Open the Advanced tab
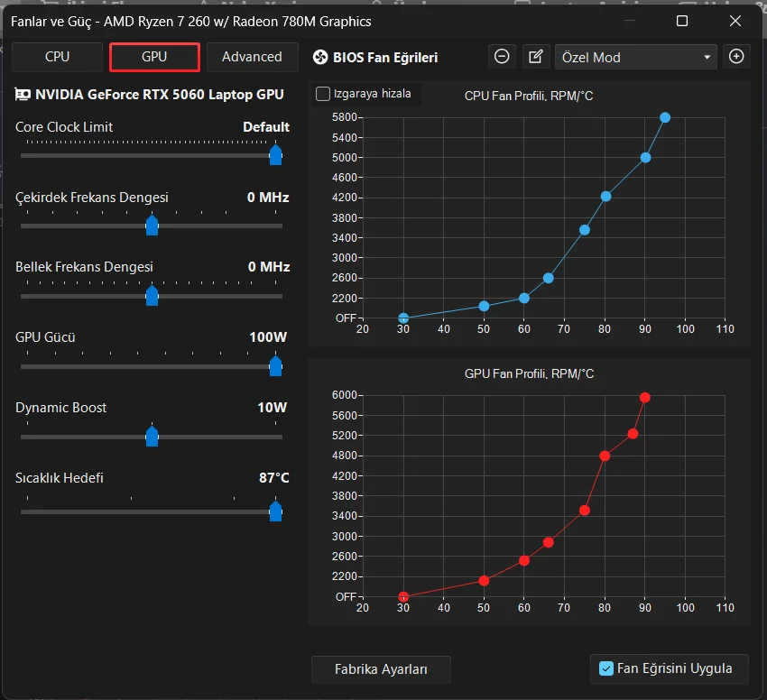This screenshot has width=767, height=700. pos(252,57)
